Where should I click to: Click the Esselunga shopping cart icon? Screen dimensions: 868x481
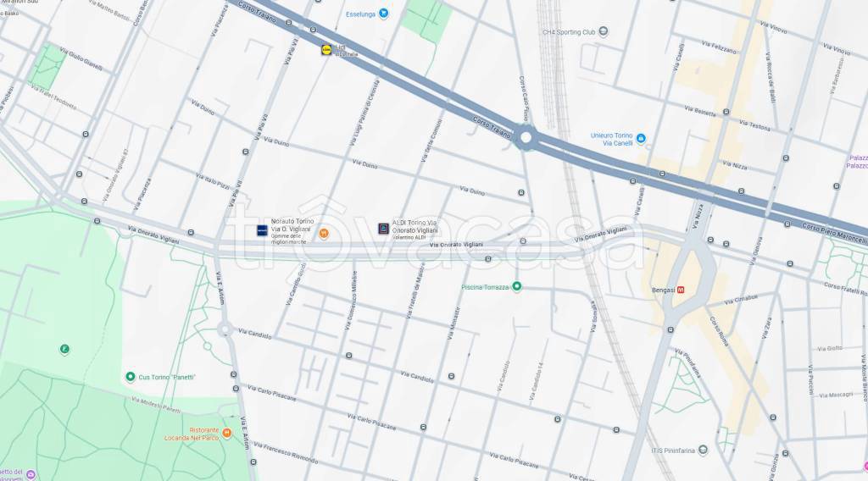(x=383, y=14)
